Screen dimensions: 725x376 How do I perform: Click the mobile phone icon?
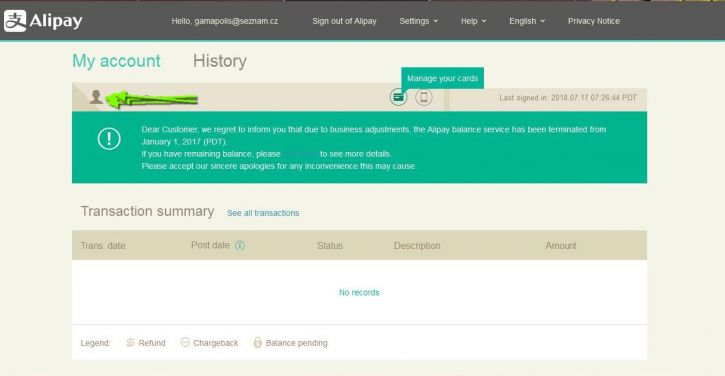pos(424,97)
